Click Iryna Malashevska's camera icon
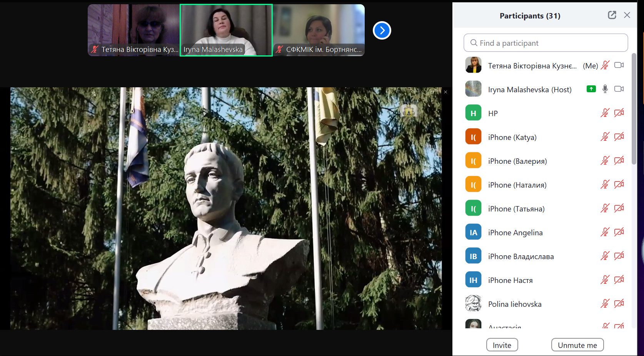The width and height of the screenshot is (644, 356). (619, 89)
